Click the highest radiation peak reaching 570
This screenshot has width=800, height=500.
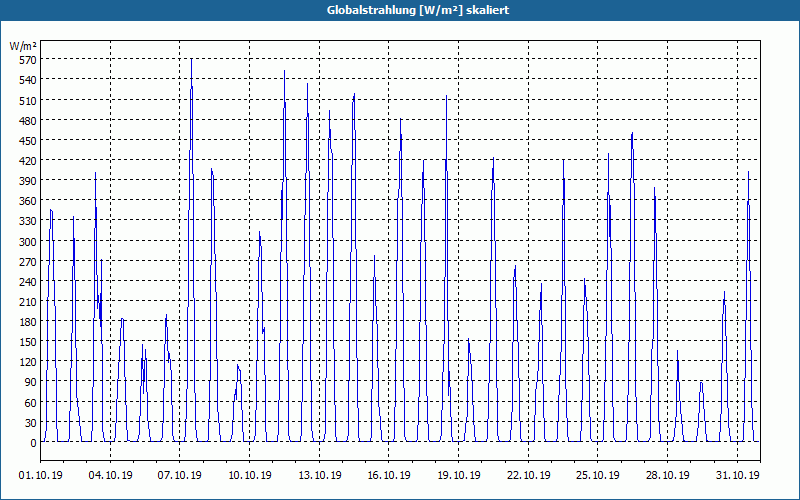point(191,60)
